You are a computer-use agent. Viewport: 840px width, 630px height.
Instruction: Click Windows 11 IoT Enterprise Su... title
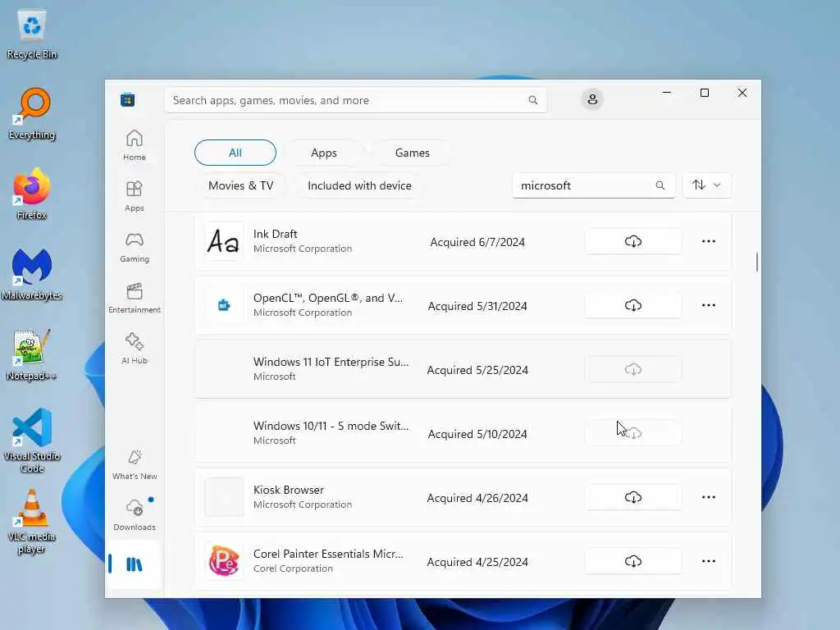click(331, 362)
